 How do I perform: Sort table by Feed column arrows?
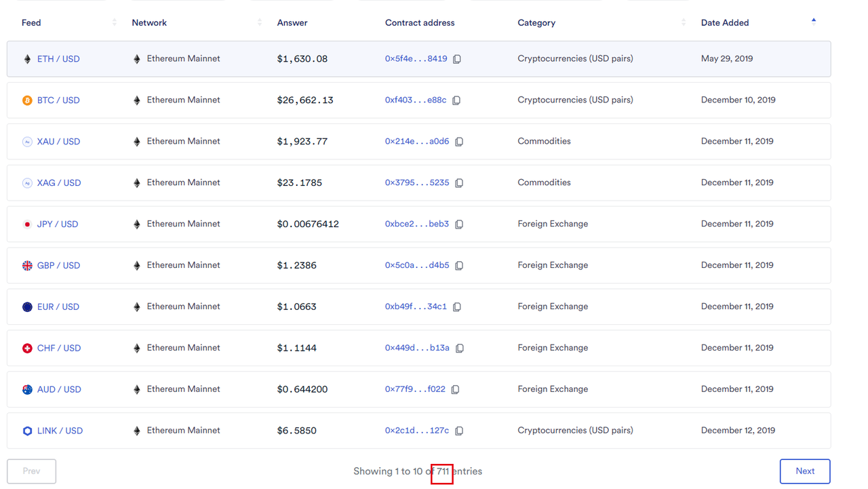tap(114, 22)
